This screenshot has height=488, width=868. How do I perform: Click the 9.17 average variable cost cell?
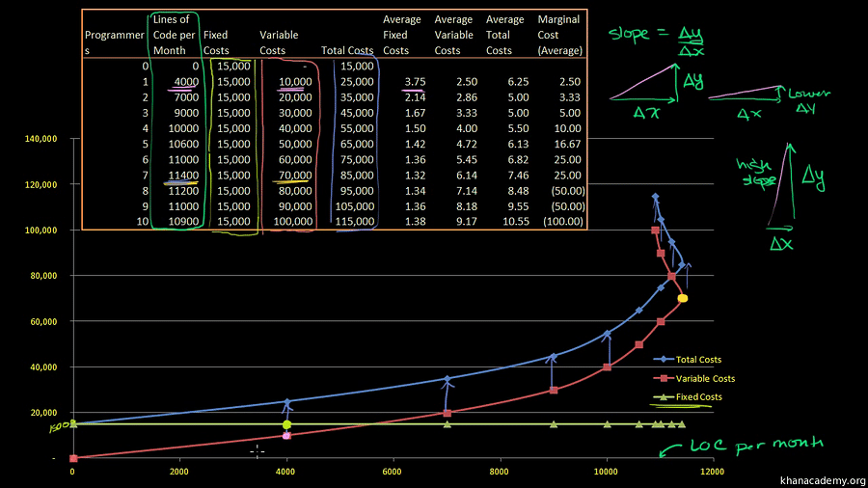[467, 221]
